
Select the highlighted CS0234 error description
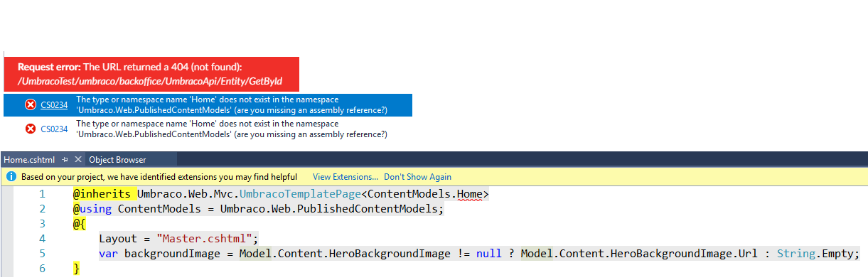click(232, 105)
